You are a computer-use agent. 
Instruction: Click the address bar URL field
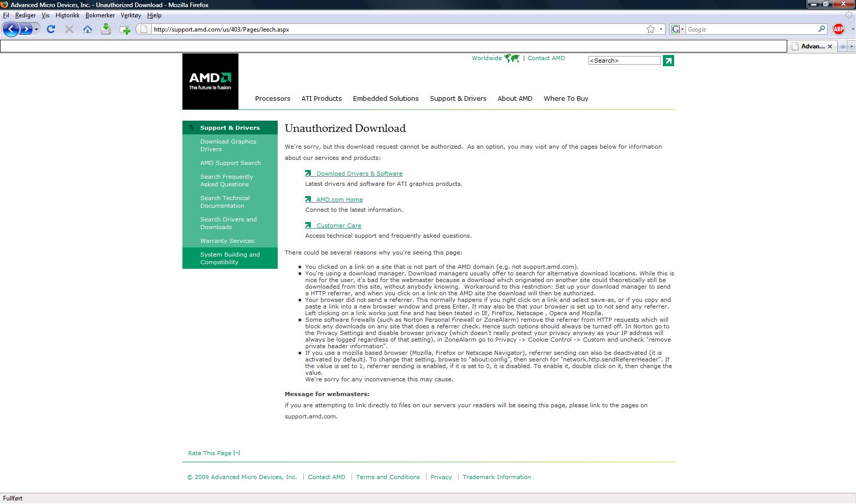point(397,30)
